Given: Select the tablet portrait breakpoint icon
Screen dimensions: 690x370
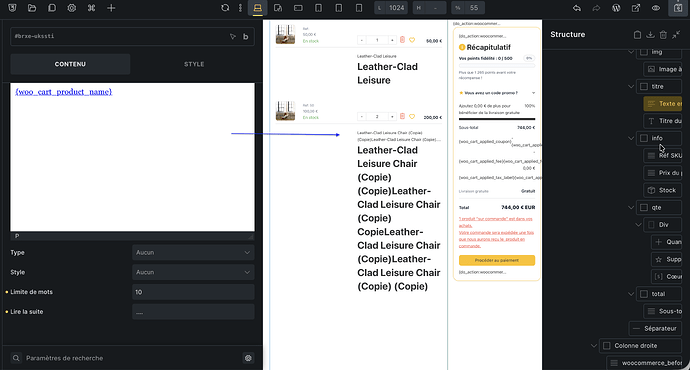Looking at the screenshot, I should [319, 8].
